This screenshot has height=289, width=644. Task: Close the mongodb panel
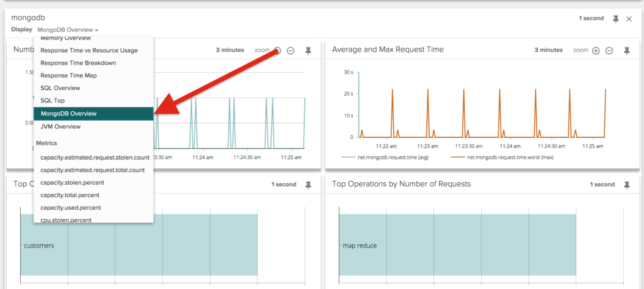[x=629, y=19]
